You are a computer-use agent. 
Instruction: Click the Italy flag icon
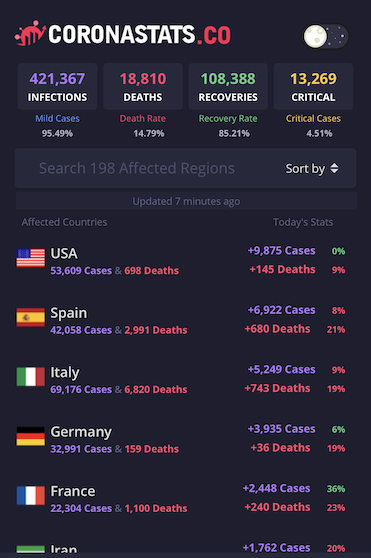[x=31, y=377]
